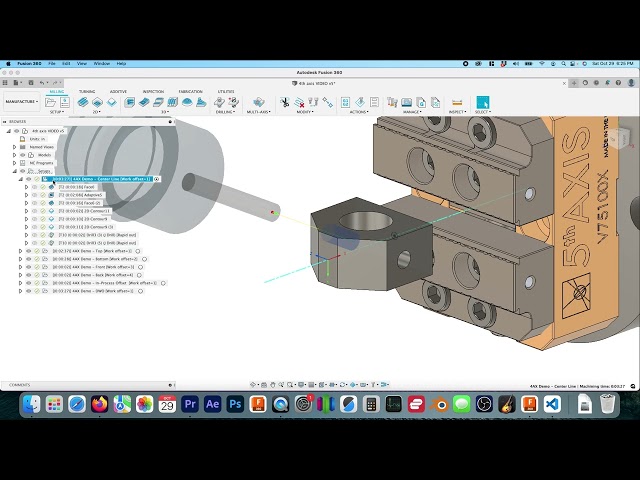Select the 2D Pocket tool icon
This screenshot has width=640, height=480.
[x=97, y=102]
